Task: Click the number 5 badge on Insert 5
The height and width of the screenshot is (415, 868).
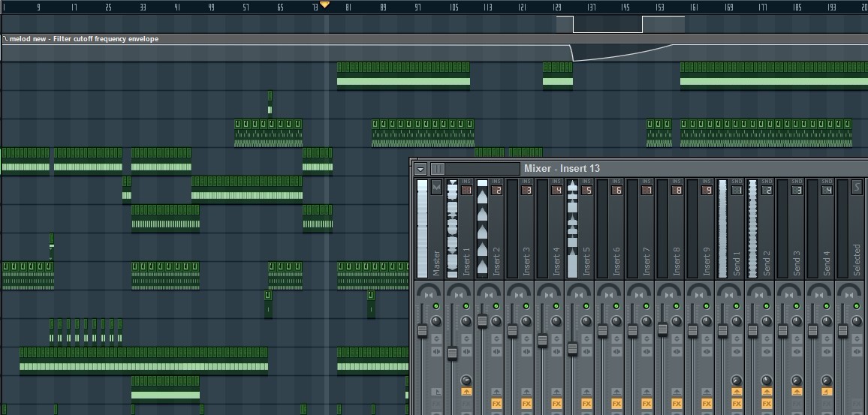Action: 586,191
